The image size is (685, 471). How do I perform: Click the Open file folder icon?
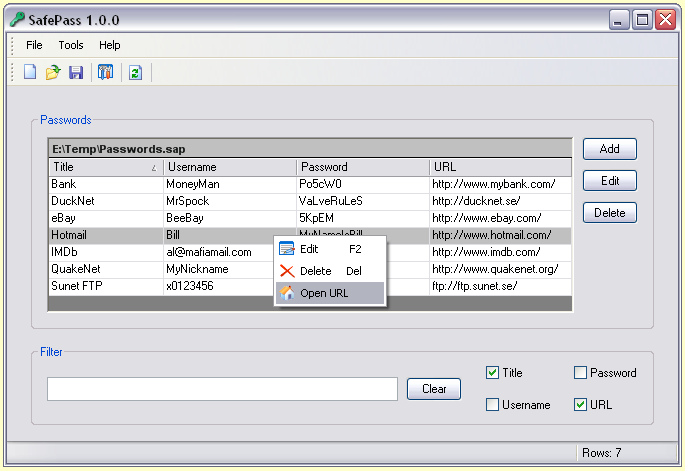tap(53, 72)
